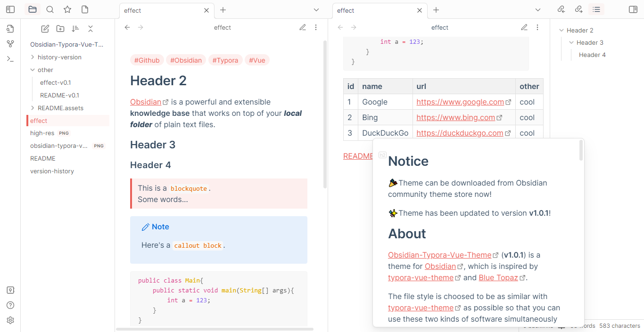644x332 pixels.
Task: Open the left tab group dropdown arrow
Action: 316,10
